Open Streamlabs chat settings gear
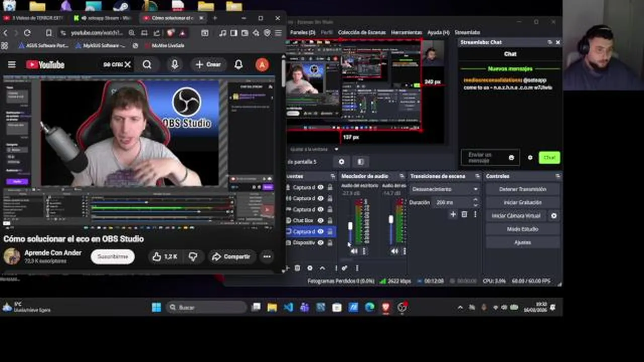The height and width of the screenshot is (362, 644). 530,157
